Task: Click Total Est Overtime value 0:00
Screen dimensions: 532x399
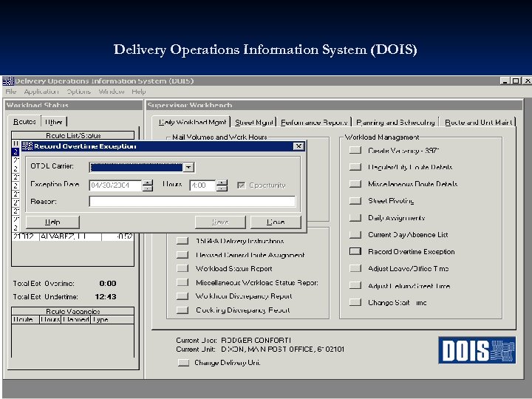Action: (108, 283)
